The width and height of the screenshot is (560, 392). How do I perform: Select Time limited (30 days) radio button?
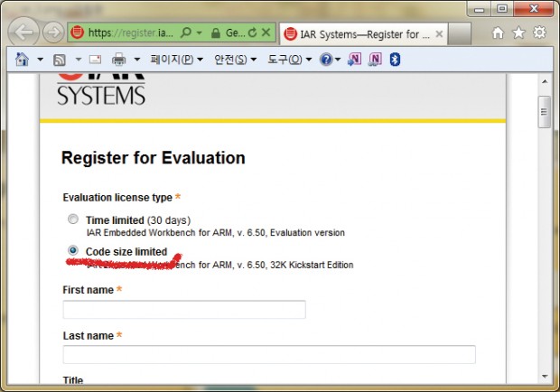[73, 219]
